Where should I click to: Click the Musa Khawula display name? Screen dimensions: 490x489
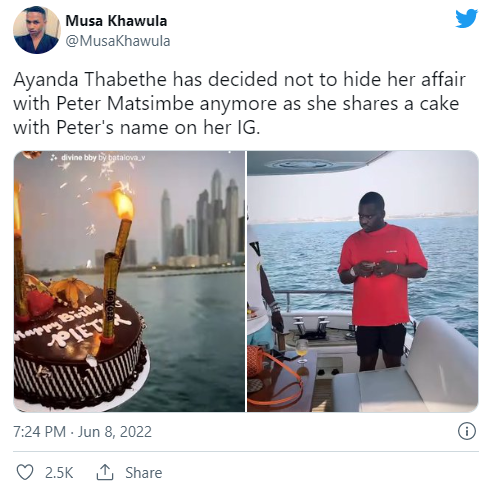[116, 21]
